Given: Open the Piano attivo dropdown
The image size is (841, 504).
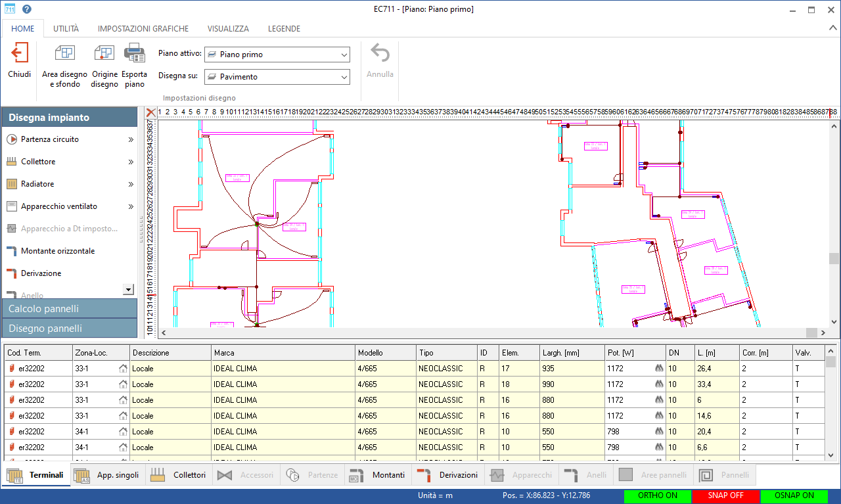Looking at the screenshot, I should [x=277, y=55].
